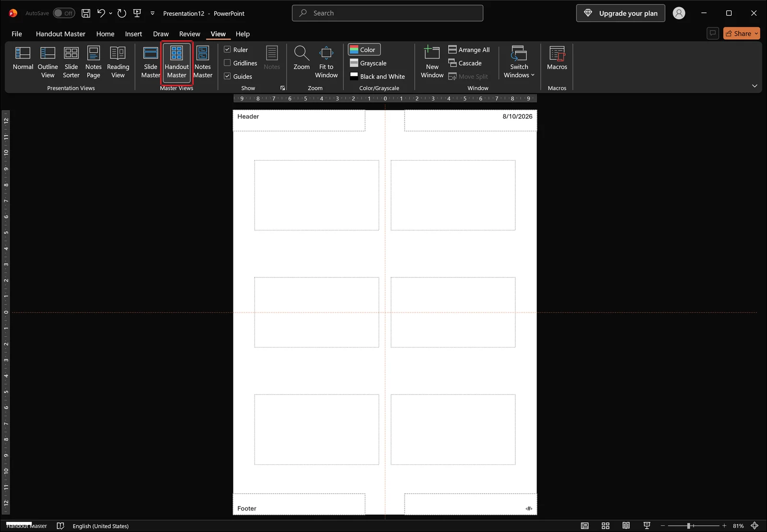Uncheck the Guides checkbox
The width and height of the screenshot is (767, 532).
click(227, 76)
